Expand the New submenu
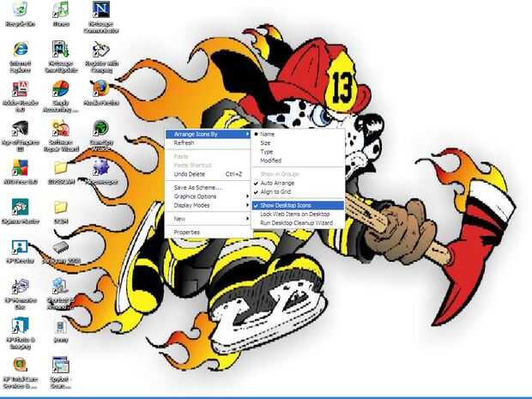The height and width of the screenshot is (399, 532). point(208,219)
